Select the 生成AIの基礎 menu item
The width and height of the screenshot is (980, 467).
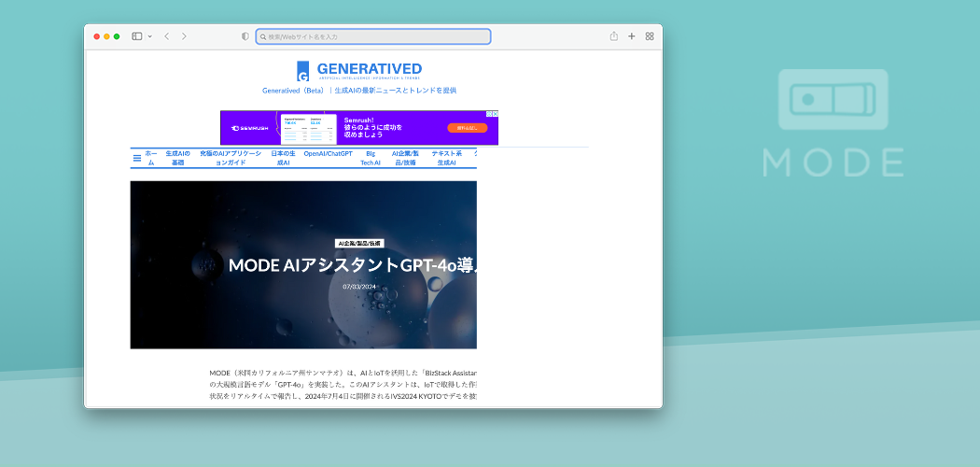pos(177,157)
